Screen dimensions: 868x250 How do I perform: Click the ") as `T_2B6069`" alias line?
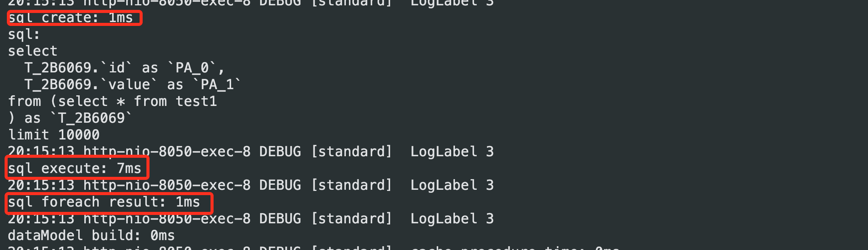pos(70,118)
